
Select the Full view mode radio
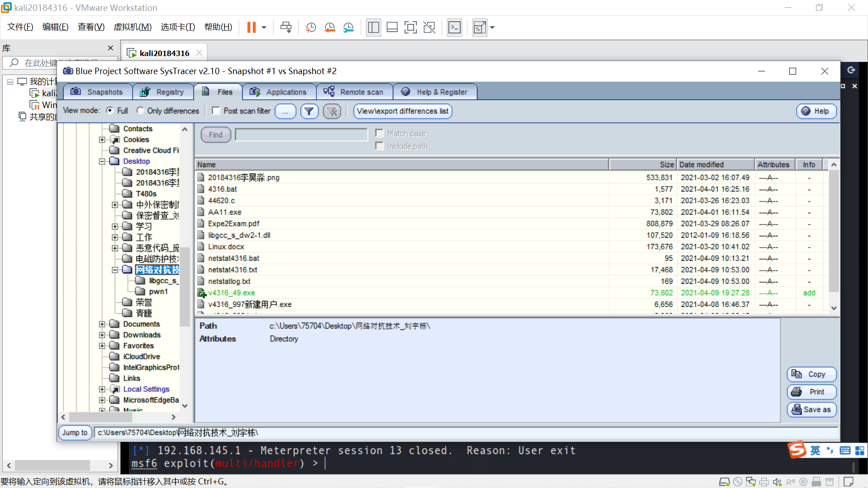point(110,111)
